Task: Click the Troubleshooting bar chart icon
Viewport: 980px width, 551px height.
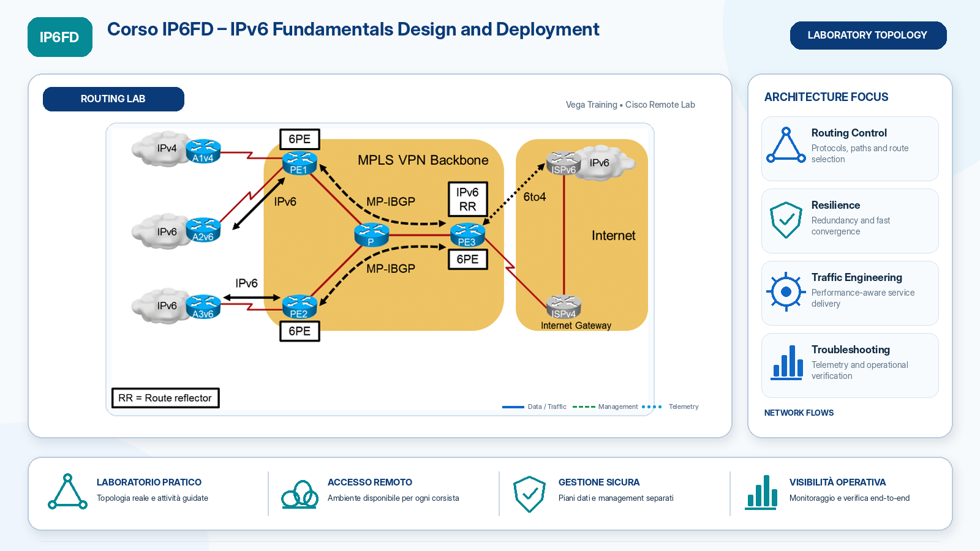Action: coord(787,362)
